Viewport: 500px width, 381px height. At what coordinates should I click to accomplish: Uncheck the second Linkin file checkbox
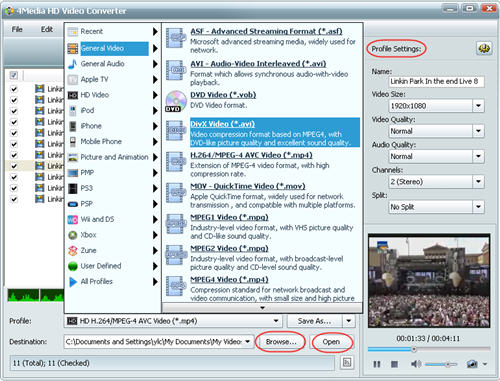click(14, 100)
